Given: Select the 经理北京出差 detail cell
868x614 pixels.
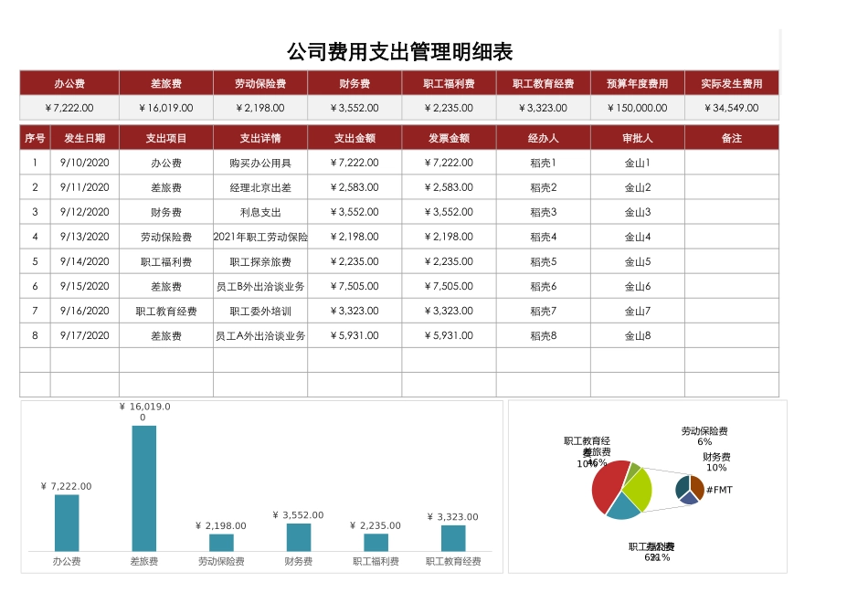Looking at the screenshot, I should point(261,187).
